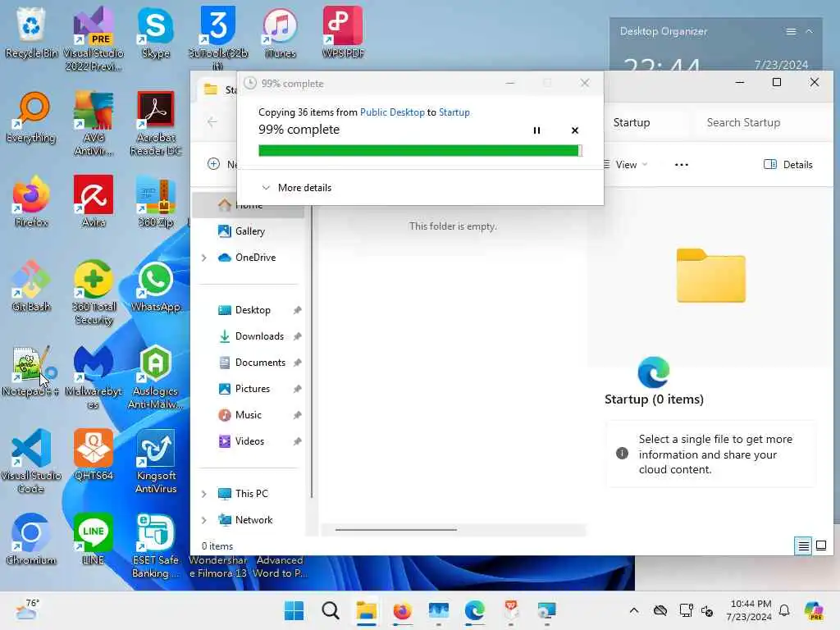The width and height of the screenshot is (840, 630).
Task: Select the Git Bash desktop shortcut
Action: (31, 286)
